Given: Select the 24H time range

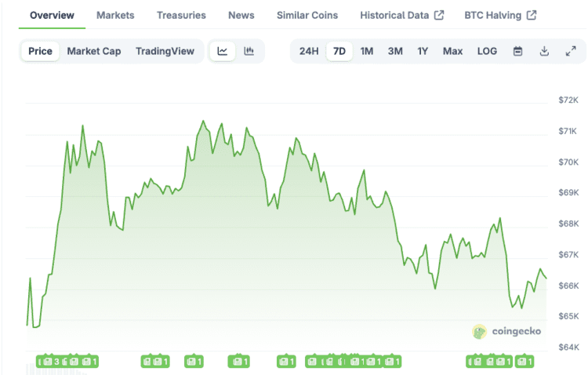Looking at the screenshot, I should click(x=309, y=51).
